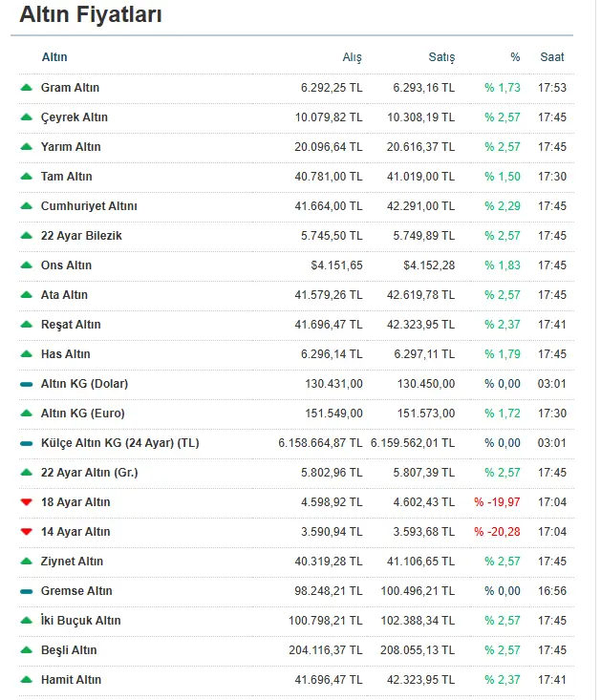The image size is (601, 700).
Task: Open the Ziynet Altın link
Action: tap(72, 562)
